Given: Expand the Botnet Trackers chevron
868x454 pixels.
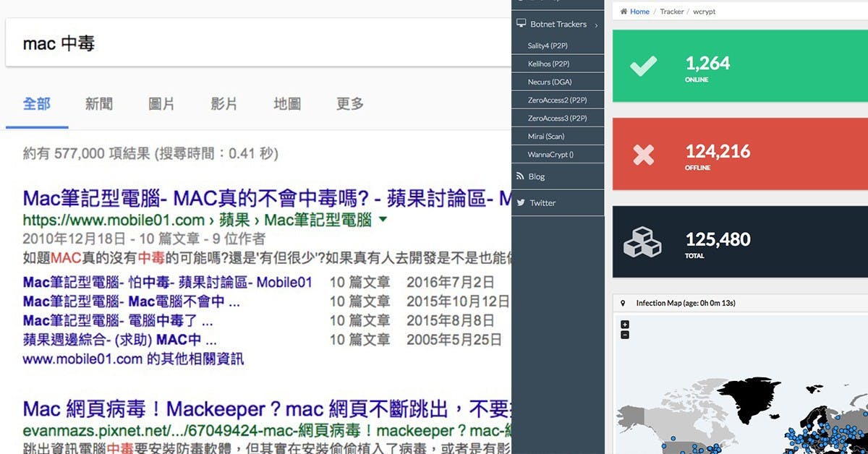Looking at the screenshot, I should (595, 24).
